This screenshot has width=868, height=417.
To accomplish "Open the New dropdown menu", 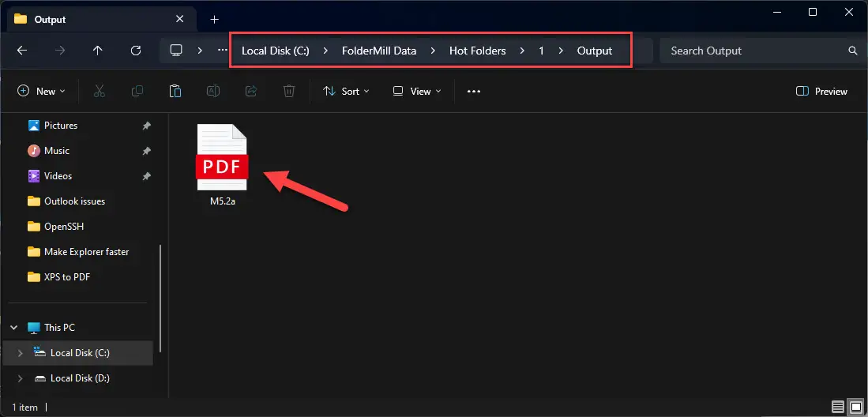I will pyautogui.click(x=42, y=92).
